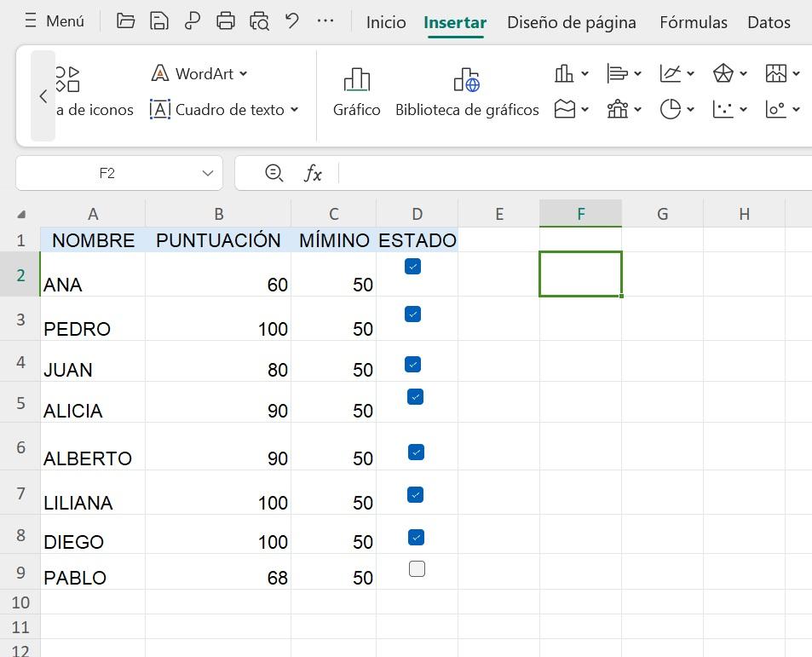
Task: Check the ESTADO checkbox for PABLO
Action: point(417,569)
